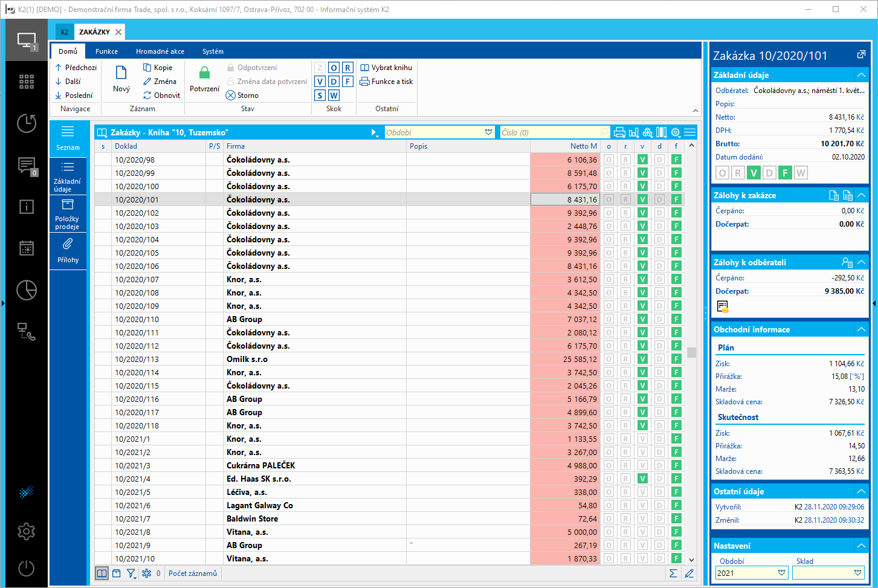Open Zakázka 10/2020/101 in a separate window

point(861,55)
